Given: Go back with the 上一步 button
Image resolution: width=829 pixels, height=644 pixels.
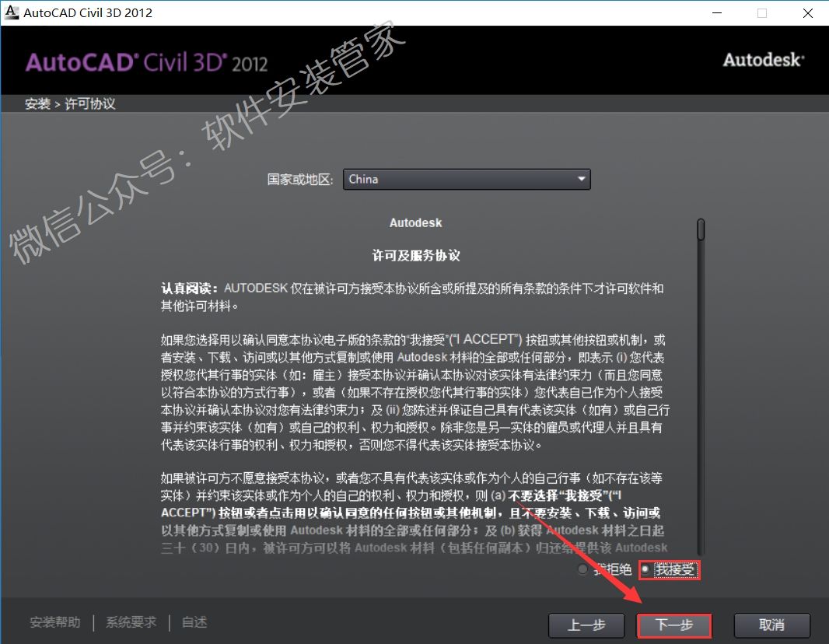Looking at the screenshot, I should (586, 625).
